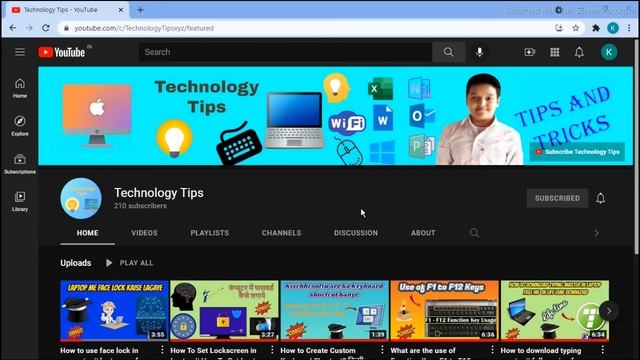Click the YouTube logo
Viewport: 640px width, 360px height.
point(62,52)
